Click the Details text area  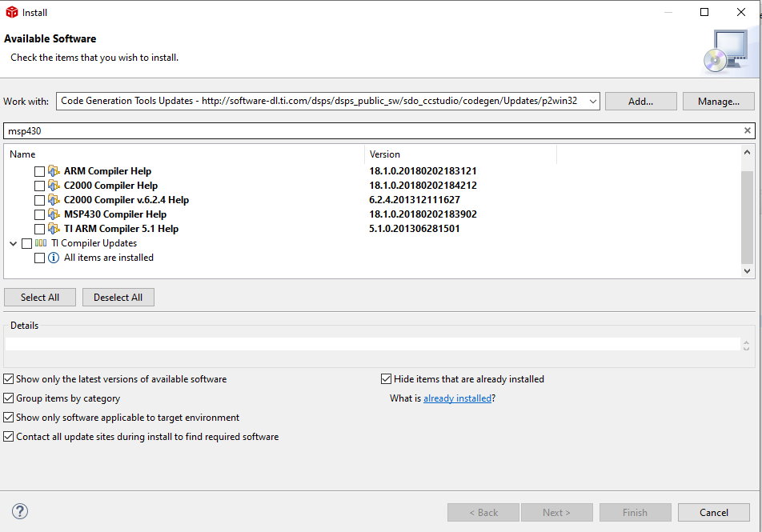pos(373,344)
